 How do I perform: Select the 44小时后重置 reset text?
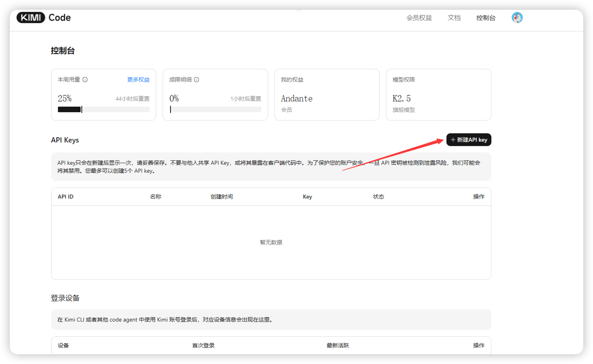click(132, 99)
